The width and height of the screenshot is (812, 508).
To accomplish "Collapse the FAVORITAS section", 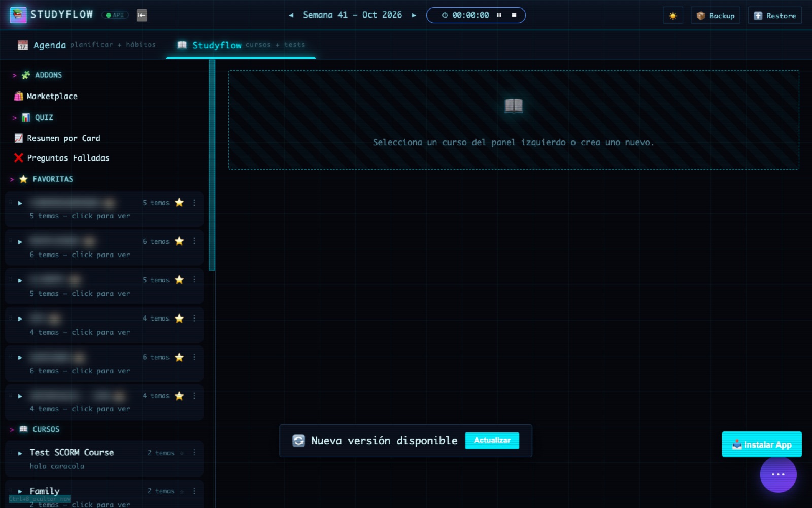I will [42, 179].
